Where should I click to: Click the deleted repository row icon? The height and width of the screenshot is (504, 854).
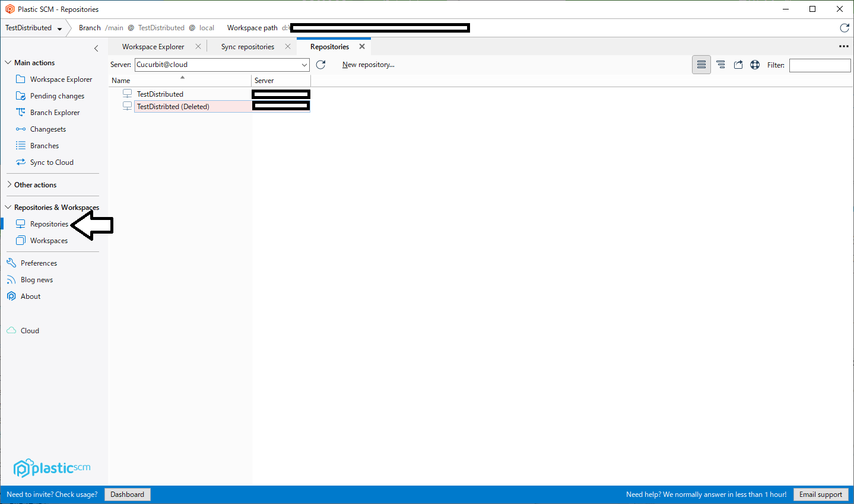tap(127, 106)
